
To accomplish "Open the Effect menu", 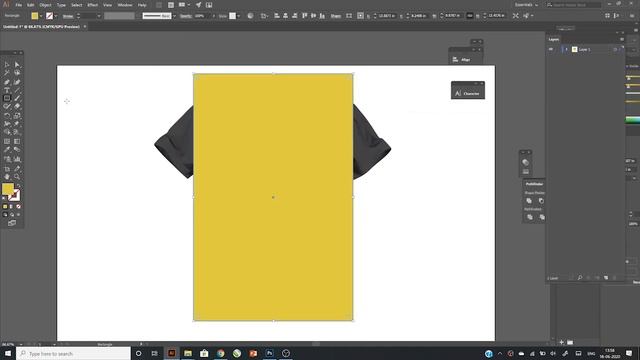I will [x=93, y=5].
